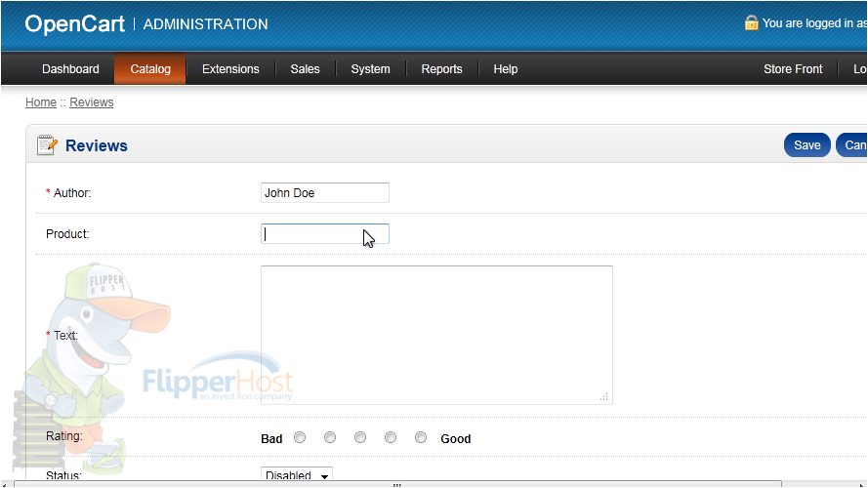Go to Store Front link
The height and width of the screenshot is (488, 868).
[793, 69]
